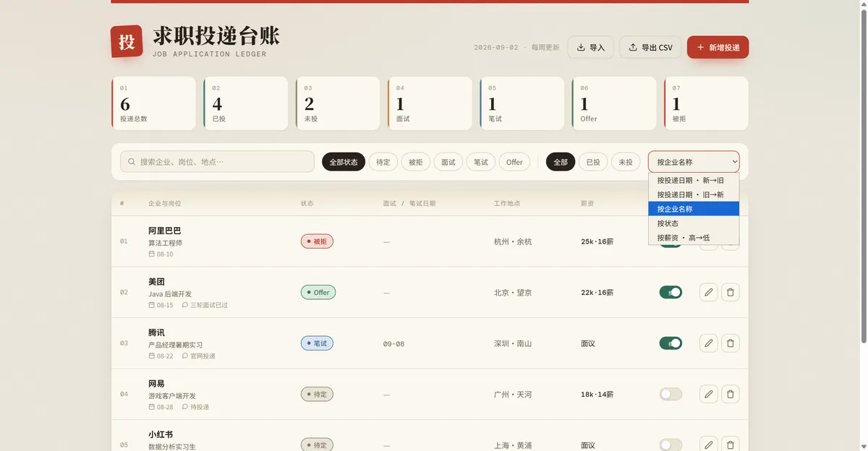Focus the 搜索企业、岗位、地点 search field

[x=217, y=162]
